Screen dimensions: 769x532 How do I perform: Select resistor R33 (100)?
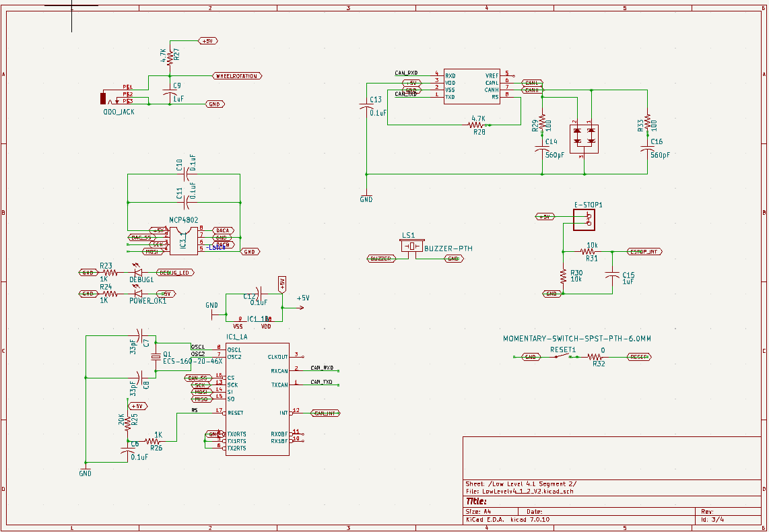647,123
